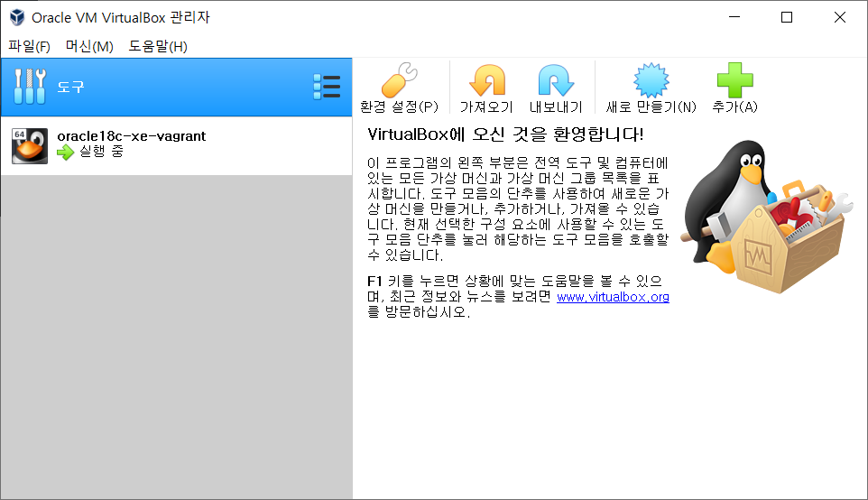
Task: Visit the www.virtualbox.org link
Action: (613, 297)
